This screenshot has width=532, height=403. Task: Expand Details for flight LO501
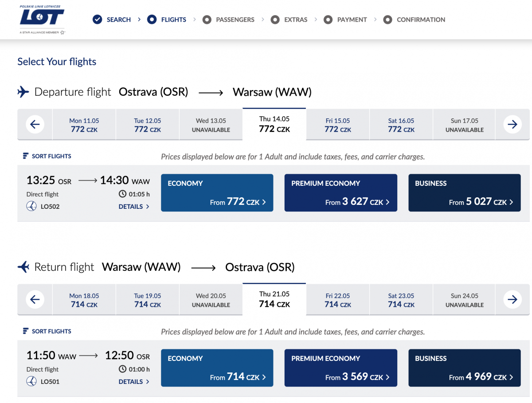point(133,382)
